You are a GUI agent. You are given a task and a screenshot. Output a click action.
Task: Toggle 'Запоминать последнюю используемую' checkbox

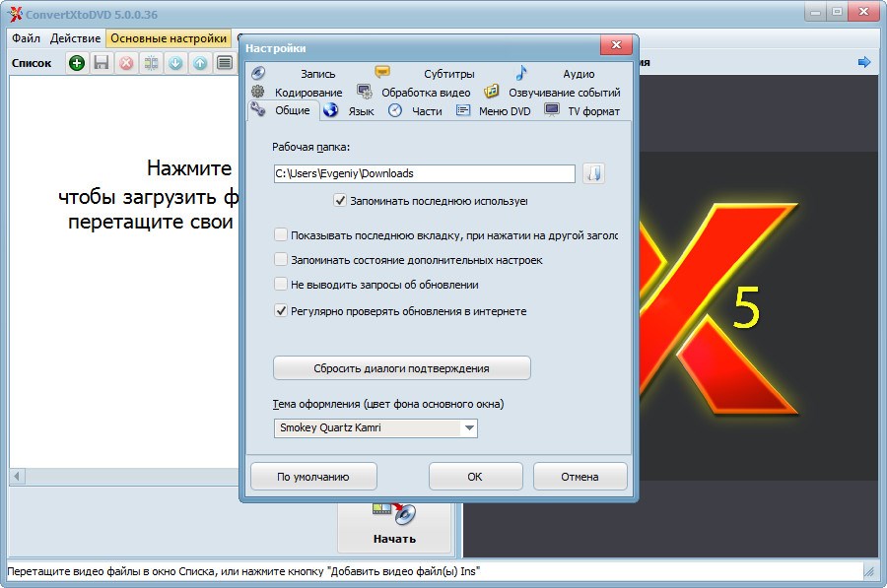[x=341, y=201]
